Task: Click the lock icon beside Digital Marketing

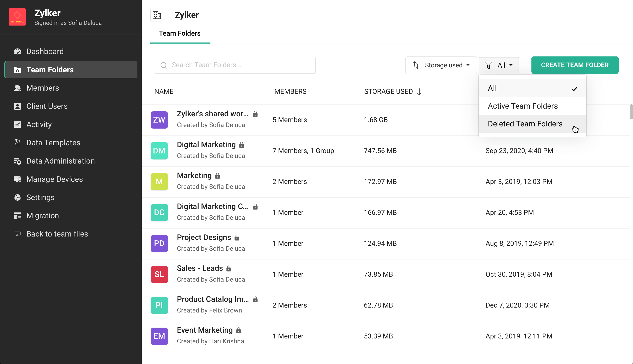Action: coord(241,145)
